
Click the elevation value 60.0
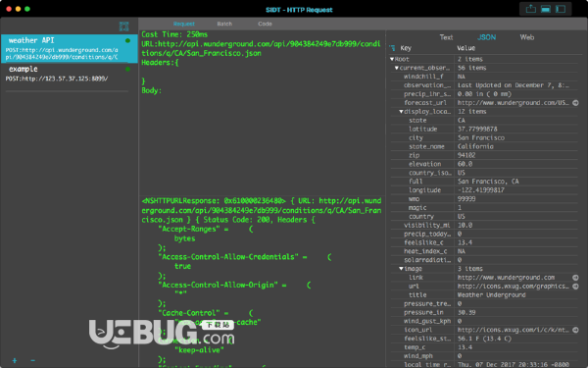(465, 164)
